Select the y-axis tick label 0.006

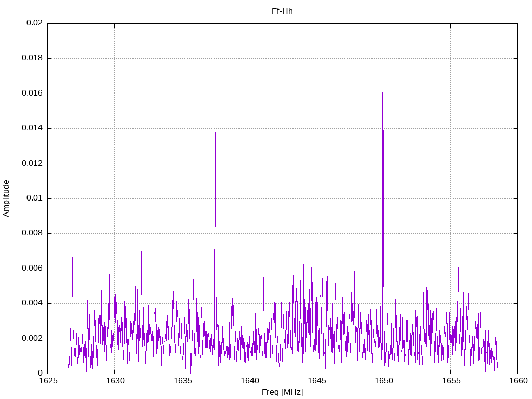pos(32,269)
